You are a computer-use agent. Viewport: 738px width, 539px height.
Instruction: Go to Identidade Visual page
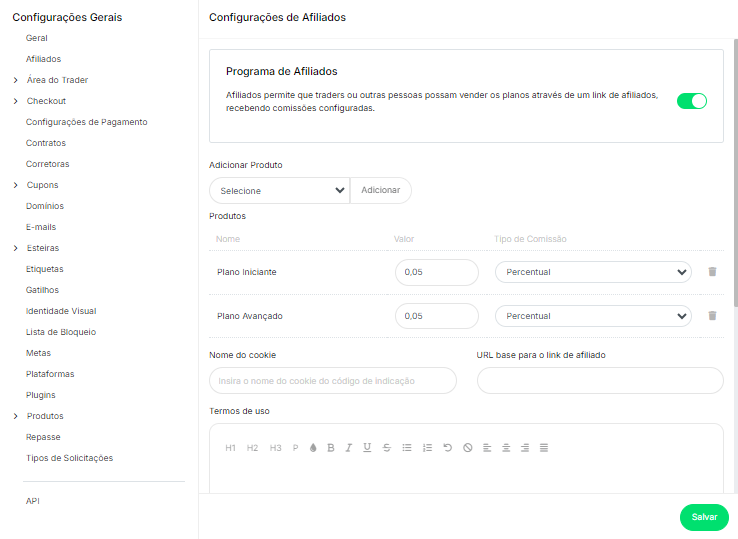point(61,311)
